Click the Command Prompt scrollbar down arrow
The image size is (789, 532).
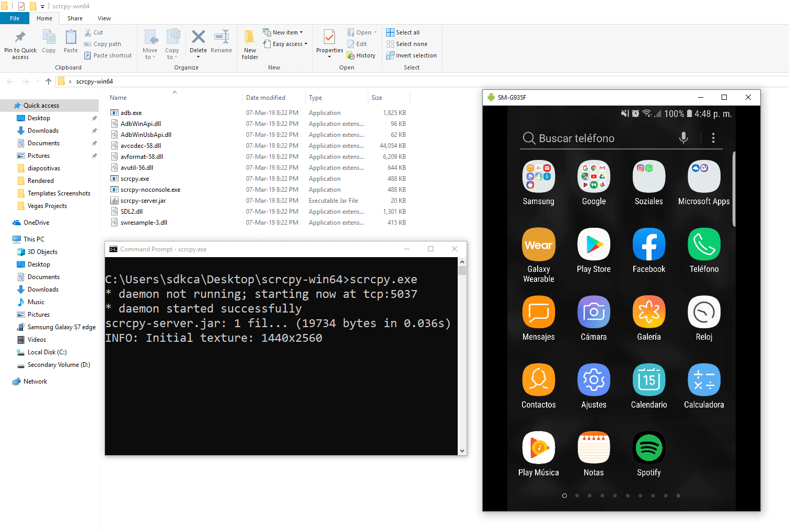[462, 451]
